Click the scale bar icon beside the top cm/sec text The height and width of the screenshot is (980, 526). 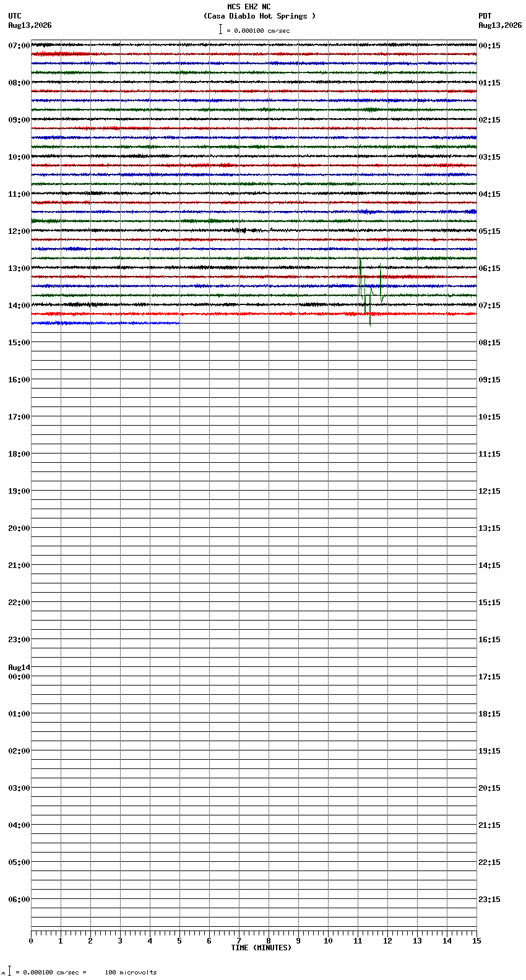pos(220,29)
